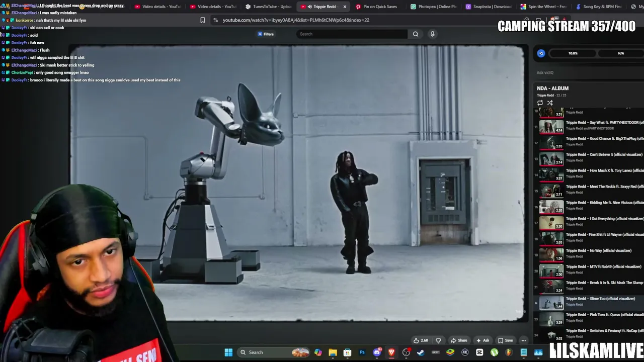Click the browser address bar URL
This screenshot has height=362, width=644.
[296, 20]
